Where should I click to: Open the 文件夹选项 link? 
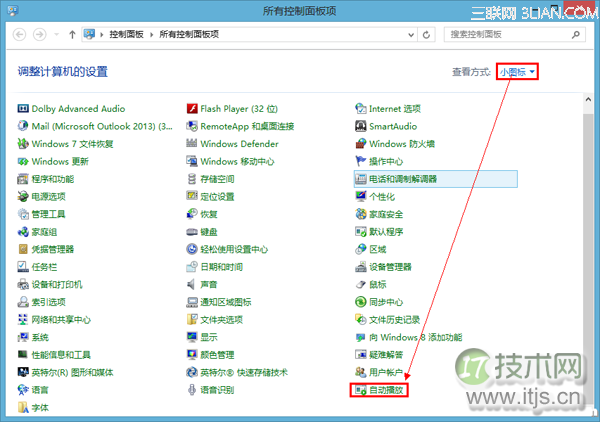coord(222,320)
